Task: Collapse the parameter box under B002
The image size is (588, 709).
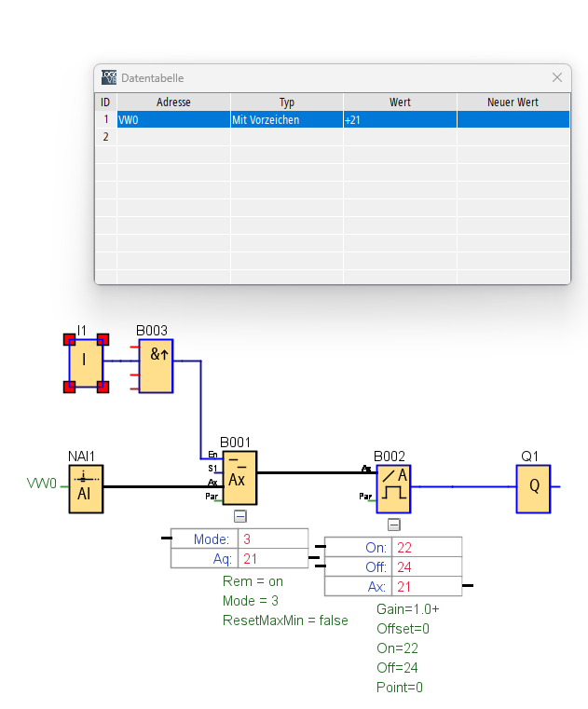Action: point(393,525)
